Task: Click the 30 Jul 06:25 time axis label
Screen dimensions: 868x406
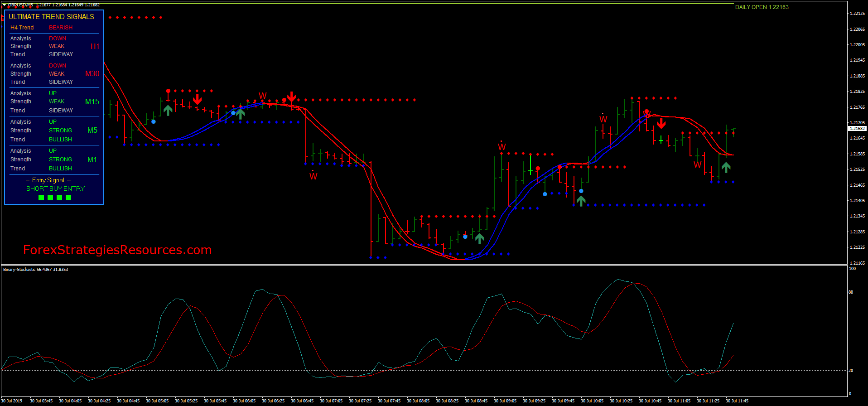Action: pos(273,401)
